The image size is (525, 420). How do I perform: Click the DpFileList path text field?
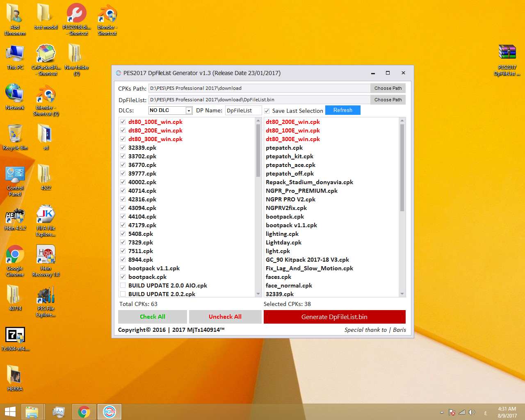coord(259,100)
